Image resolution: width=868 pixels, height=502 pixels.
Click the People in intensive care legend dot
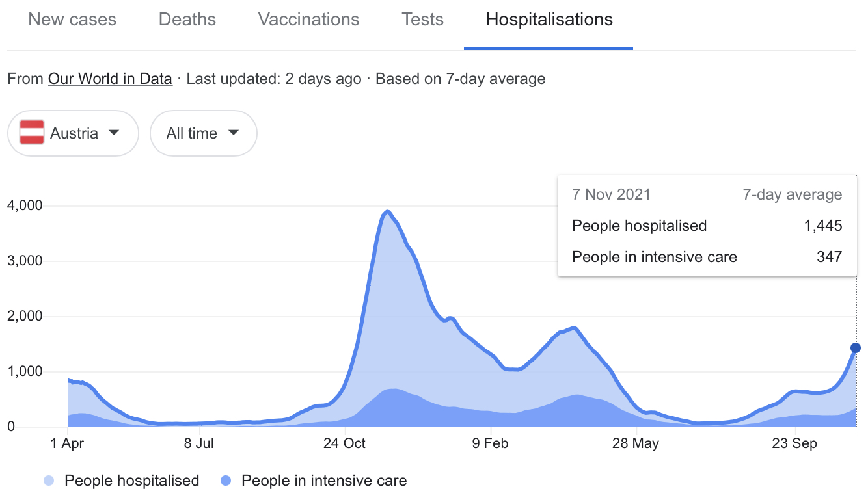226,481
